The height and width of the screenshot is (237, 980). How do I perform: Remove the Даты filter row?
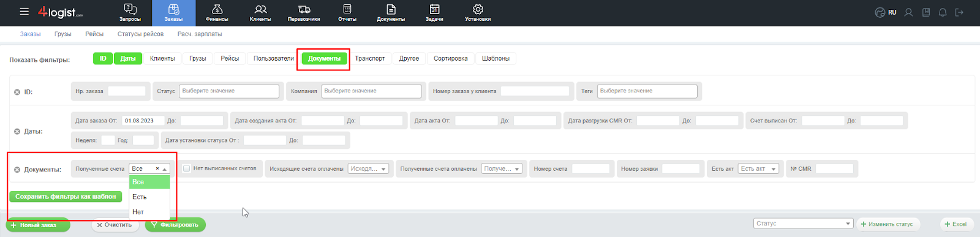tap(17, 131)
